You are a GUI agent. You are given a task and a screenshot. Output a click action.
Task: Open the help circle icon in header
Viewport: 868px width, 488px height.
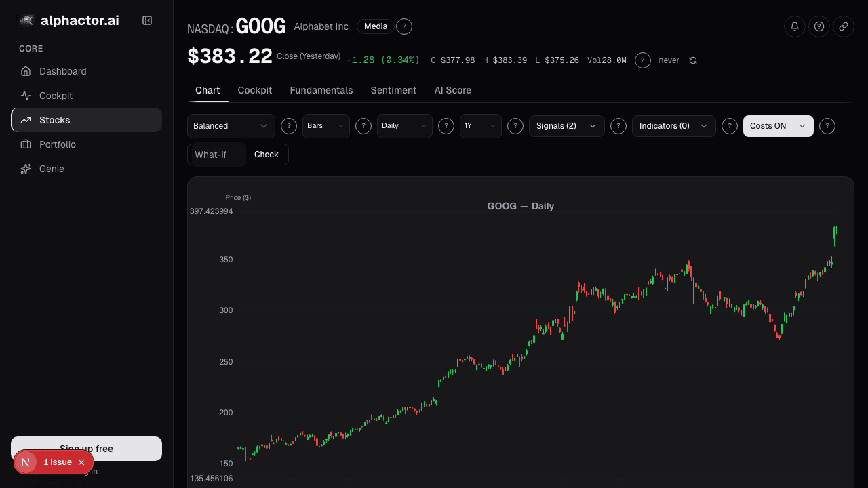coord(819,26)
